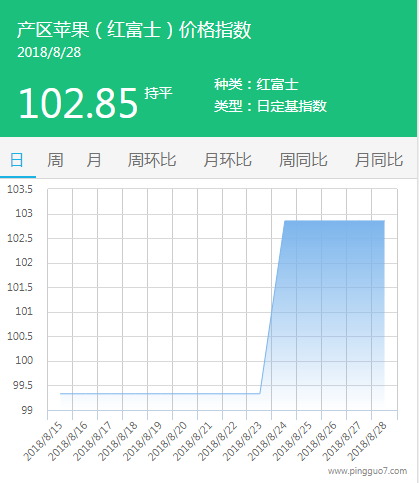Switch to the 周 weekly tab
Viewport: 419px width, 483px height.
click(55, 160)
